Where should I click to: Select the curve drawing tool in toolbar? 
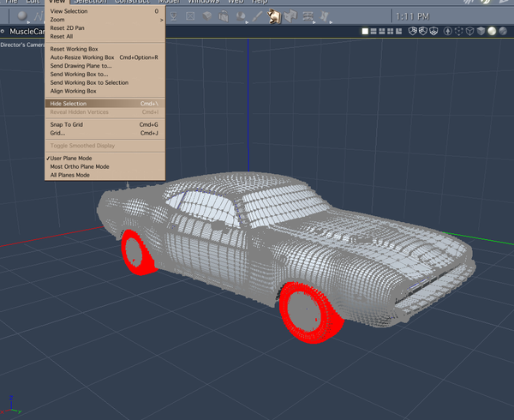[39, 16]
